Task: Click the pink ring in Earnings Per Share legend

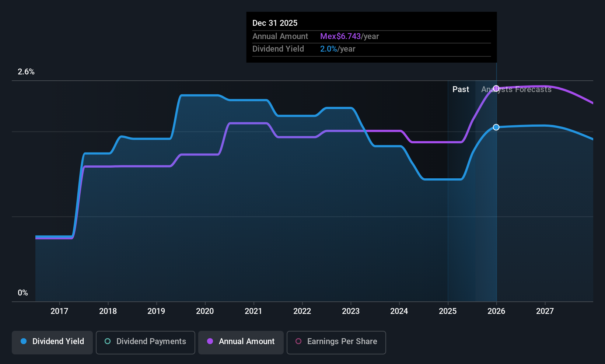Action: (x=298, y=341)
